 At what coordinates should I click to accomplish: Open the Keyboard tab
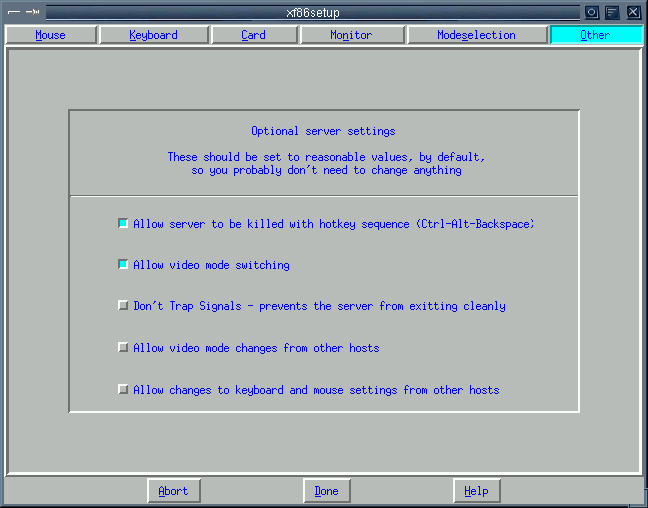153,35
